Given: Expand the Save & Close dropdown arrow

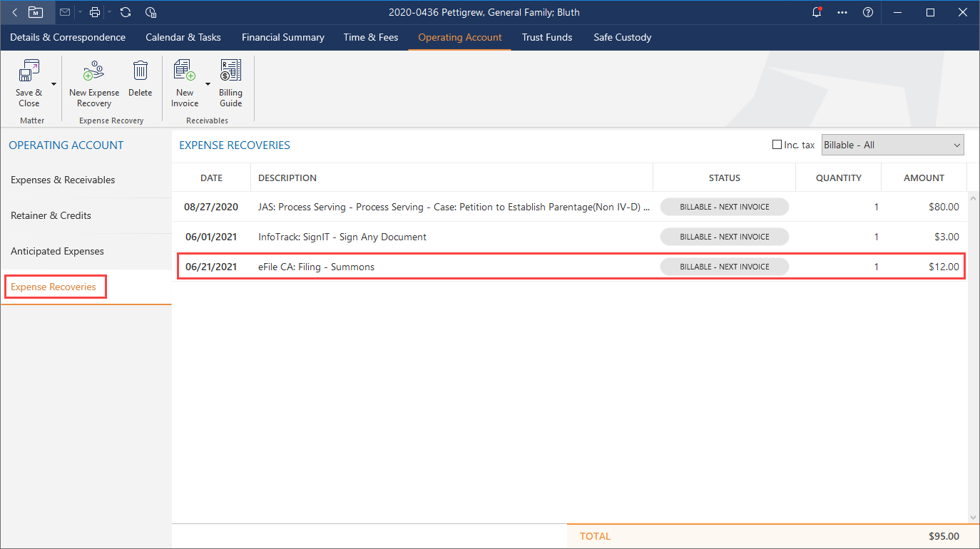Looking at the screenshot, I should coord(53,83).
